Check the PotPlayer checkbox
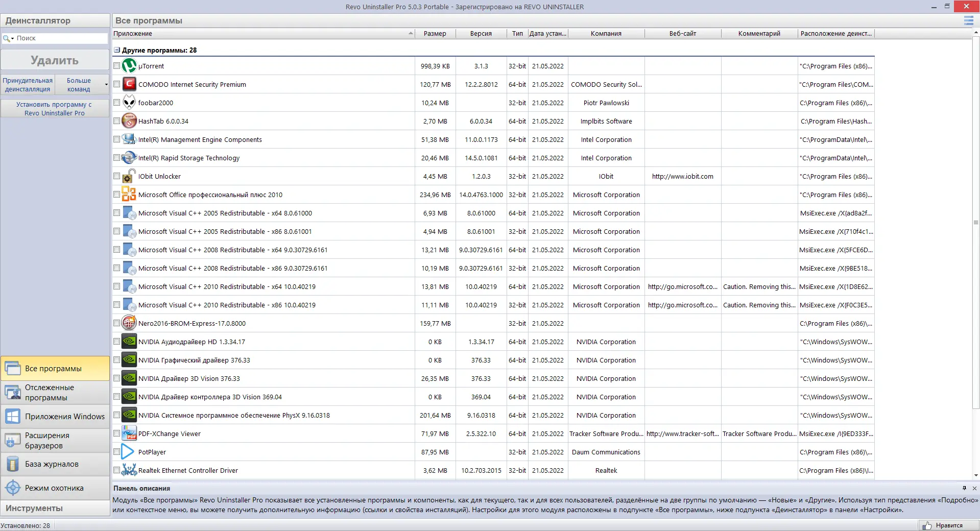The image size is (980, 531). pyautogui.click(x=116, y=452)
